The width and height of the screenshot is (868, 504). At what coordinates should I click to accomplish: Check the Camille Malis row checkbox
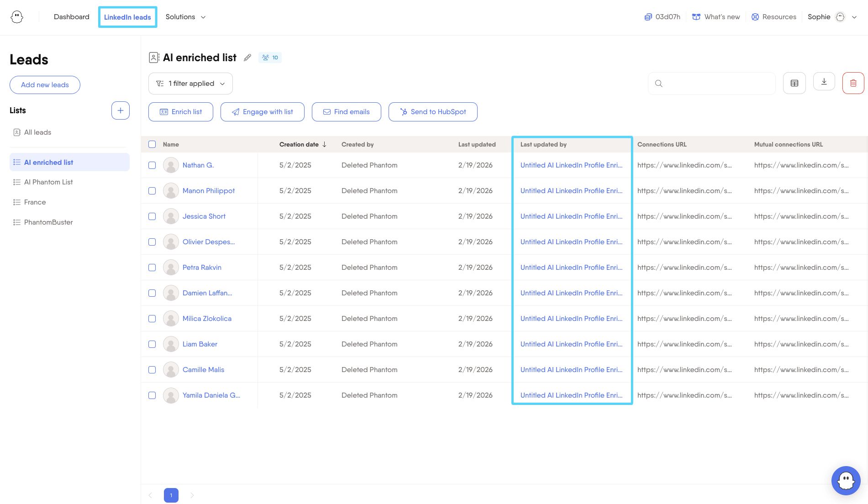click(x=152, y=370)
